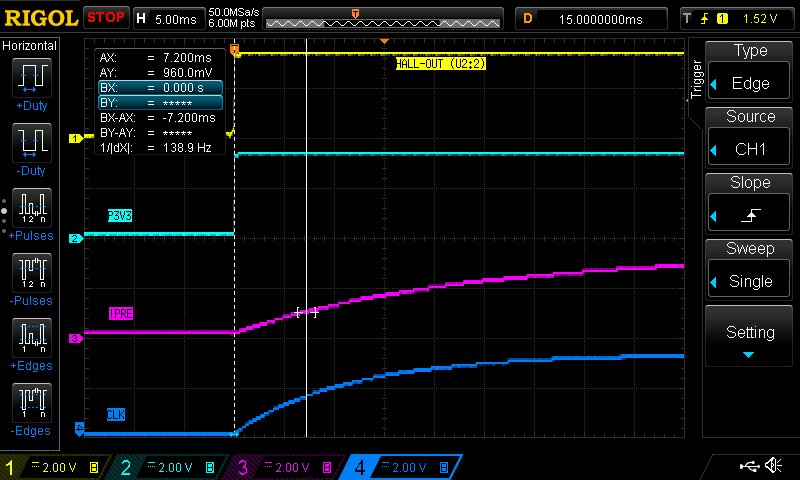This screenshot has width=800, height=480.
Task: Select the +Edges measurement icon
Action: [32, 338]
